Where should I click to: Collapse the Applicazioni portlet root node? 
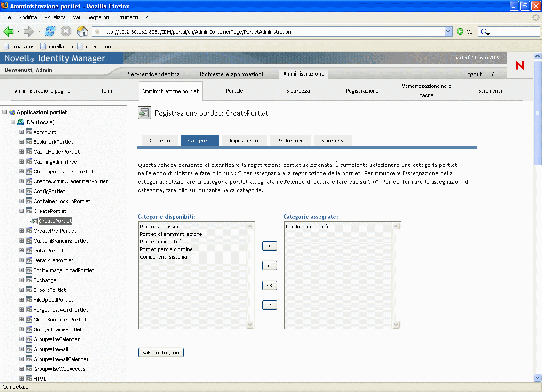click(x=5, y=112)
